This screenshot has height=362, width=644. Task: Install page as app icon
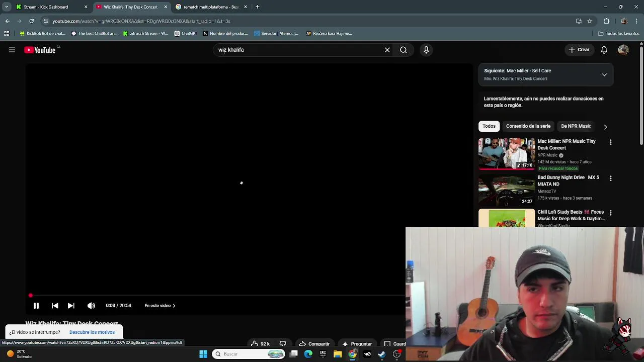579,21
